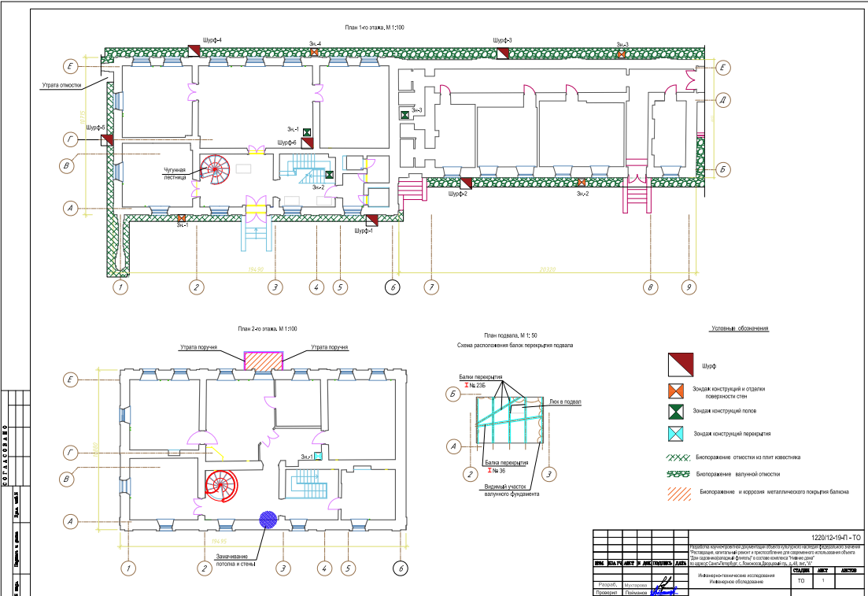Click the "Чугунная лестница" label
This screenshot has height=596, width=868.
(175, 174)
